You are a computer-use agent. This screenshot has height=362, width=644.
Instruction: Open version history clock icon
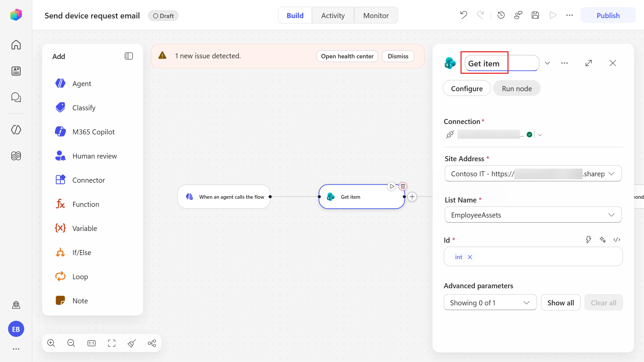pyautogui.click(x=501, y=15)
